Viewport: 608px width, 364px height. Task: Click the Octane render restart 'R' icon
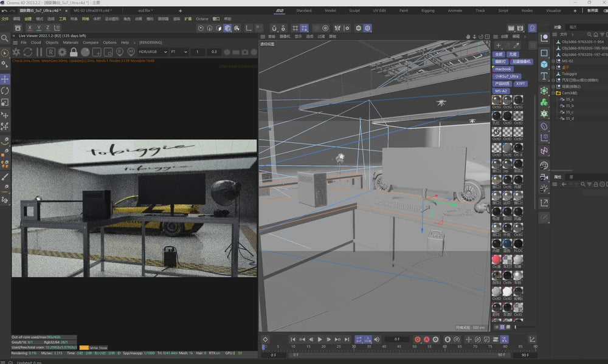[x=51, y=52]
